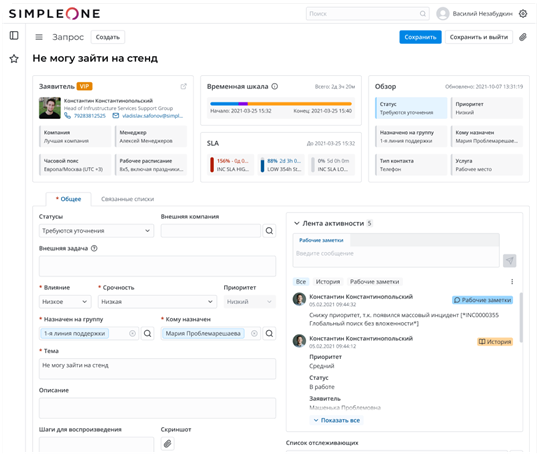Click Константин's photo in Заявитель card
The width and height of the screenshot is (556, 474).
[x=50, y=108]
